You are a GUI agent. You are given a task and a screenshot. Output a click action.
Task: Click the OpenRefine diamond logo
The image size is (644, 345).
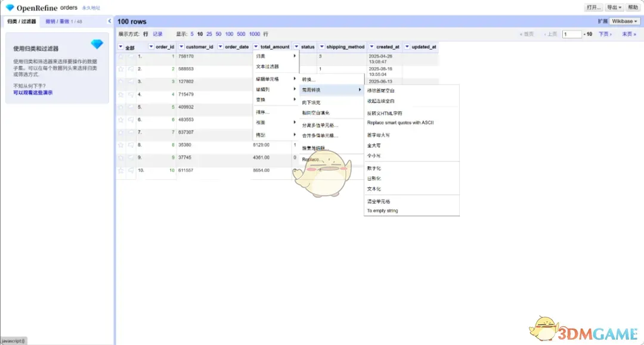(10, 8)
